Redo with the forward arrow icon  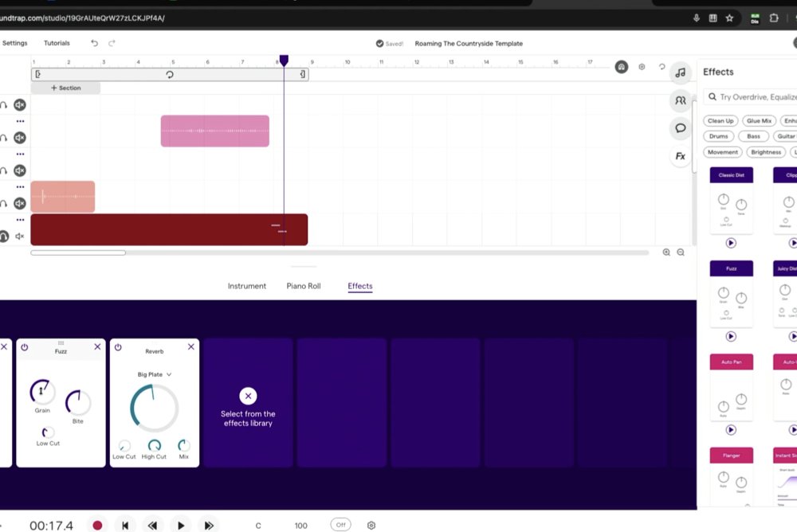tap(112, 43)
